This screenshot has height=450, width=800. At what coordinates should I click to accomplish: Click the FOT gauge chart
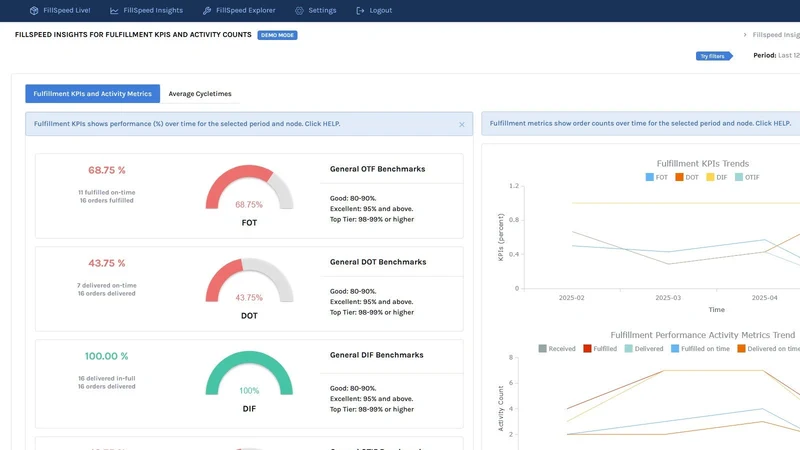click(249, 188)
